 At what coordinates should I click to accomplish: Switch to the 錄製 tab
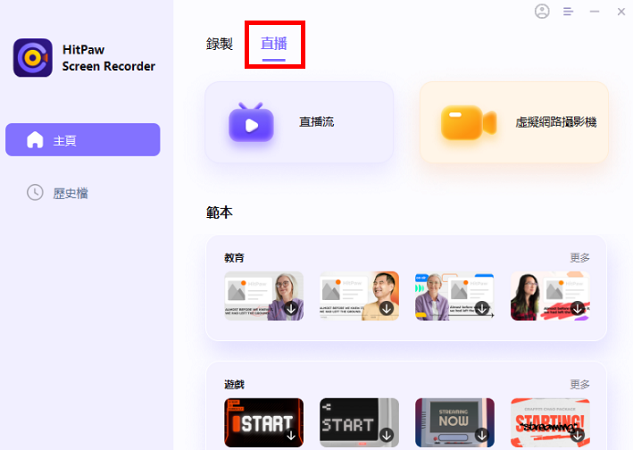[219, 44]
